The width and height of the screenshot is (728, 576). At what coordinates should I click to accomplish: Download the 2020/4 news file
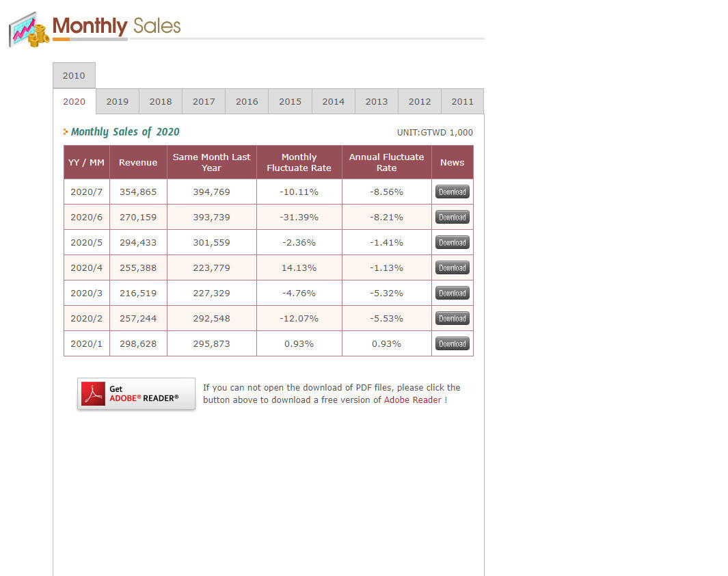[453, 267]
